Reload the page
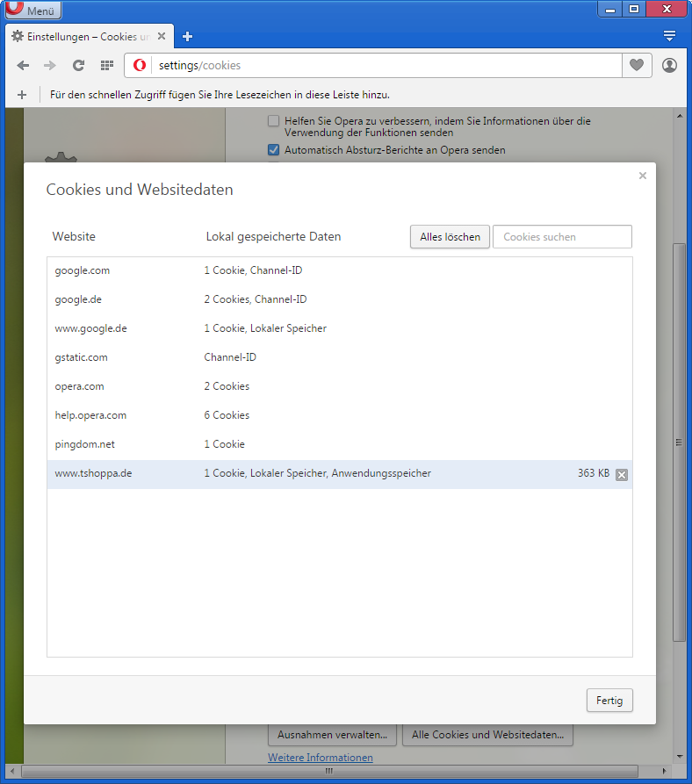692x784 pixels. pyautogui.click(x=78, y=66)
